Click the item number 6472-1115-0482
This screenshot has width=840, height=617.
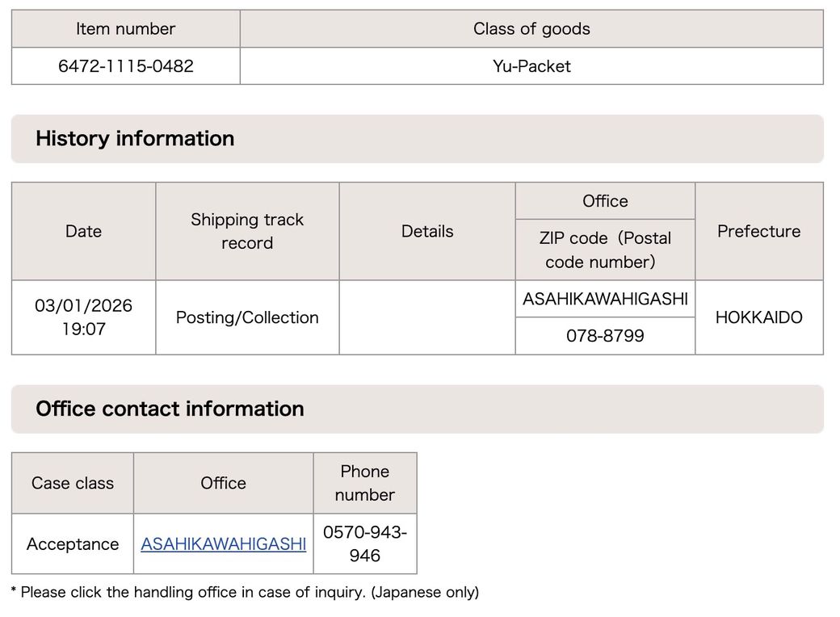(x=126, y=66)
